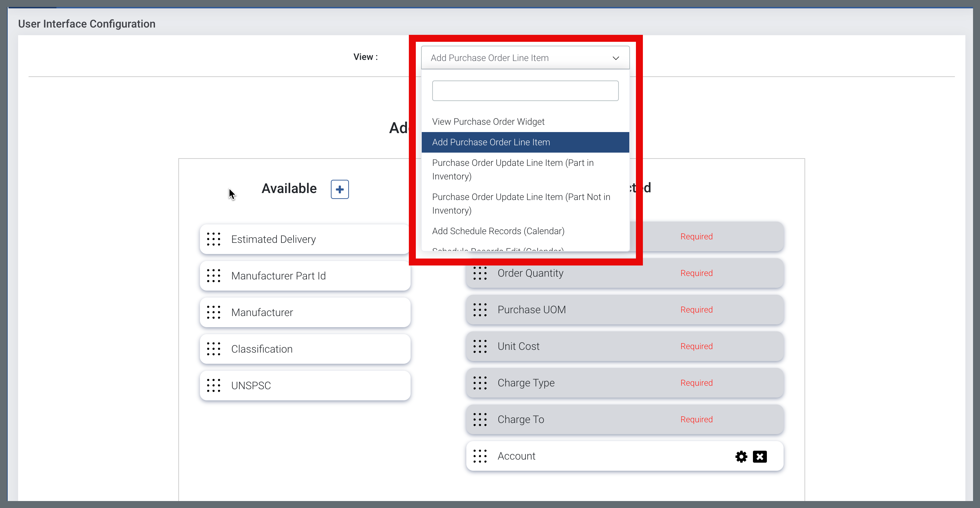Screen dimensions: 980x508
Task: Click the Add Purchase Order Line Item combo box
Action: (x=514, y=58)
